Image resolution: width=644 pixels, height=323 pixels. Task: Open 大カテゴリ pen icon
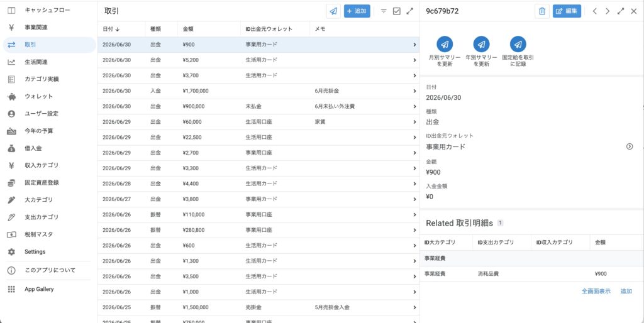point(11,200)
